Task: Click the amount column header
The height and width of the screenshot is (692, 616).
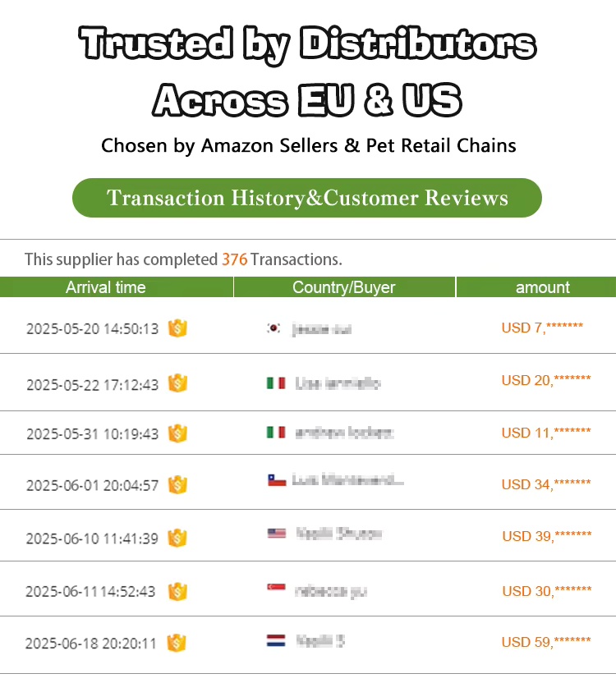Action: coord(542,287)
